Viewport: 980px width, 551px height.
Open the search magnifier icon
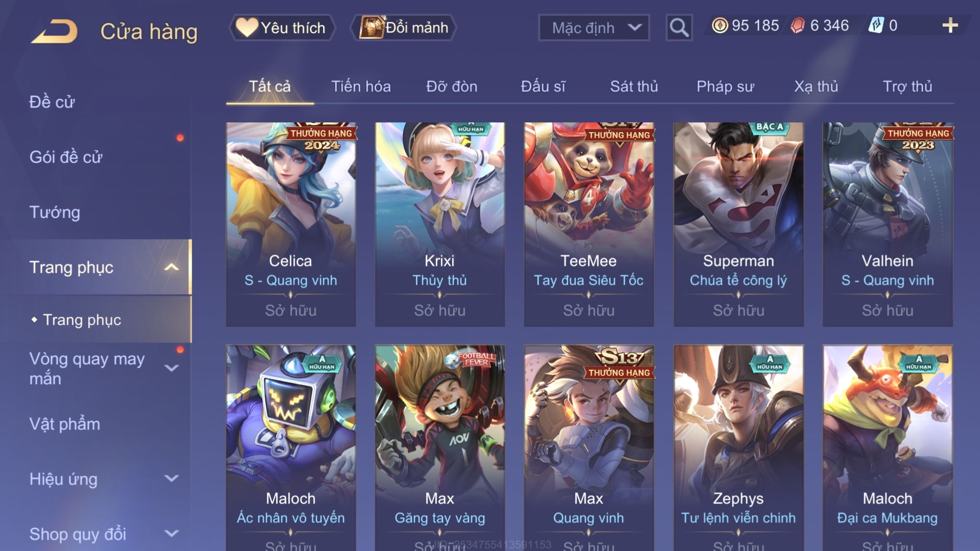tap(679, 28)
